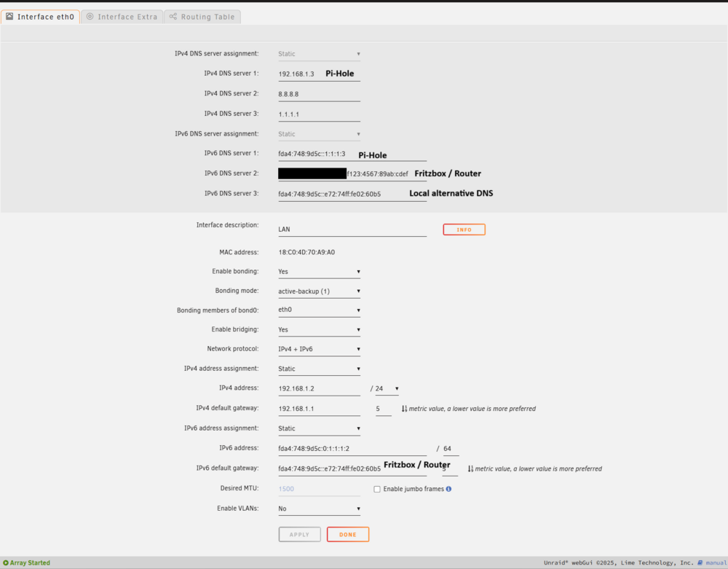Viewport: 728px width, 569px height.
Task: Click the IPv4 address field 192.168.1.2
Action: point(319,389)
